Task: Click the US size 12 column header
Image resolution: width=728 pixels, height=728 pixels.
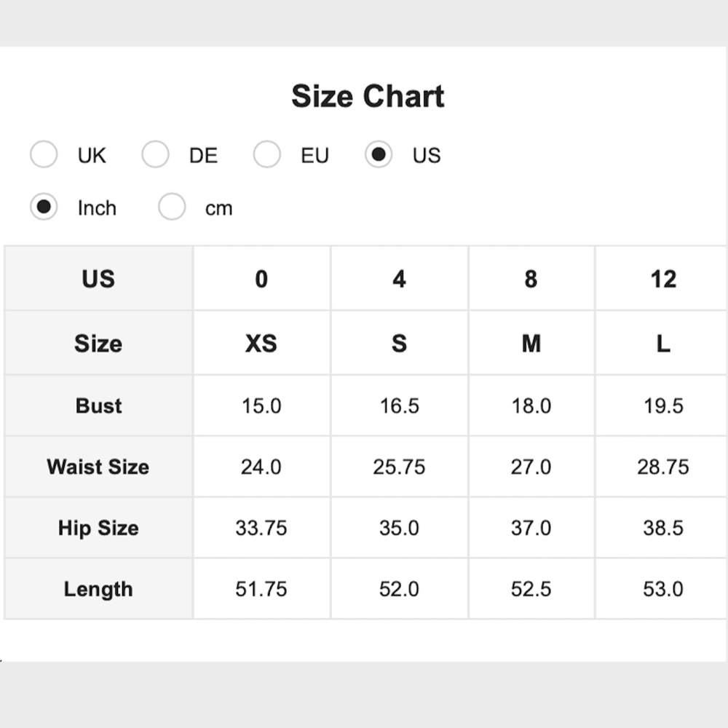Action: [x=663, y=279]
